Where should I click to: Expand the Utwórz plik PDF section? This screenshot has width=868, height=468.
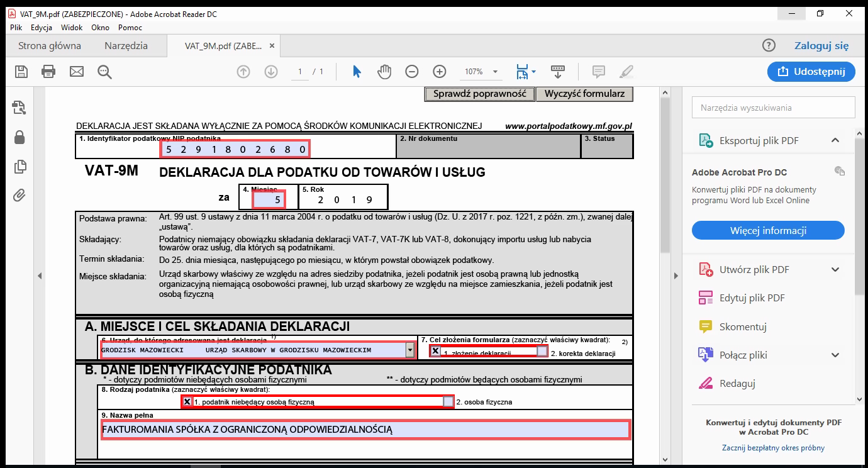(835, 269)
